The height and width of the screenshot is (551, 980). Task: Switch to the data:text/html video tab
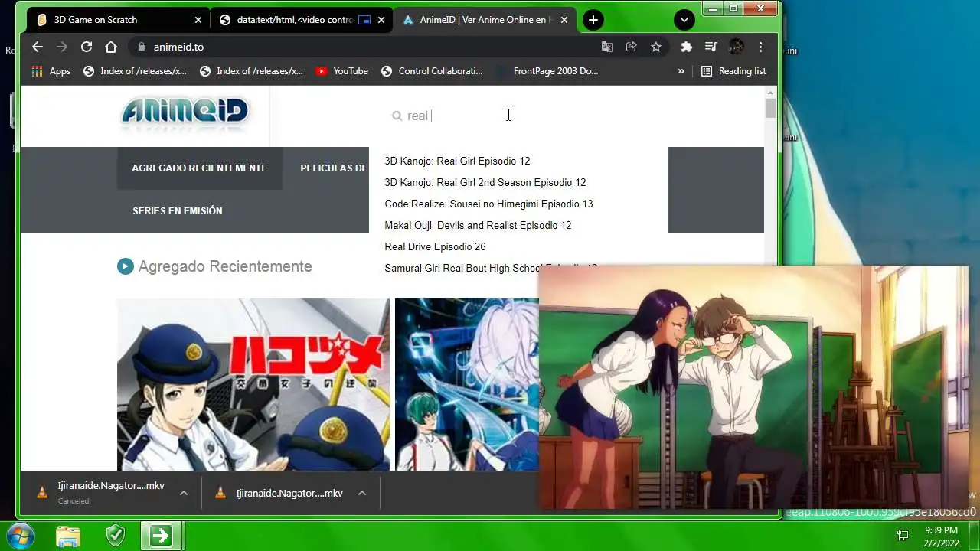[301, 20]
